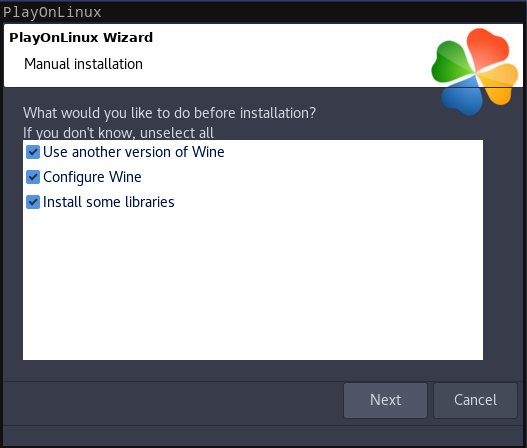Click the 'Manual installation' subtitle
Viewport: 527px width, 448px height.
pos(83,64)
